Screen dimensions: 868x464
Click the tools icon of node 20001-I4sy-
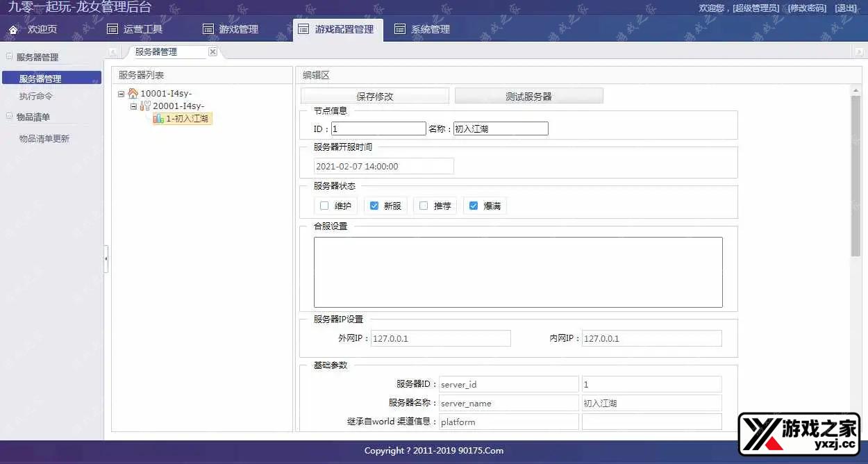pos(145,106)
